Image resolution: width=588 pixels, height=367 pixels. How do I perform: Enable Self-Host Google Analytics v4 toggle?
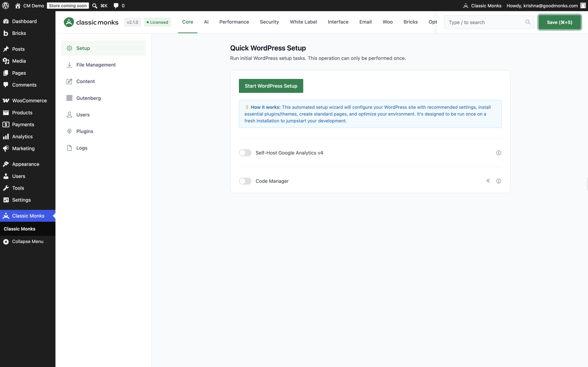(x=245, y=153)
